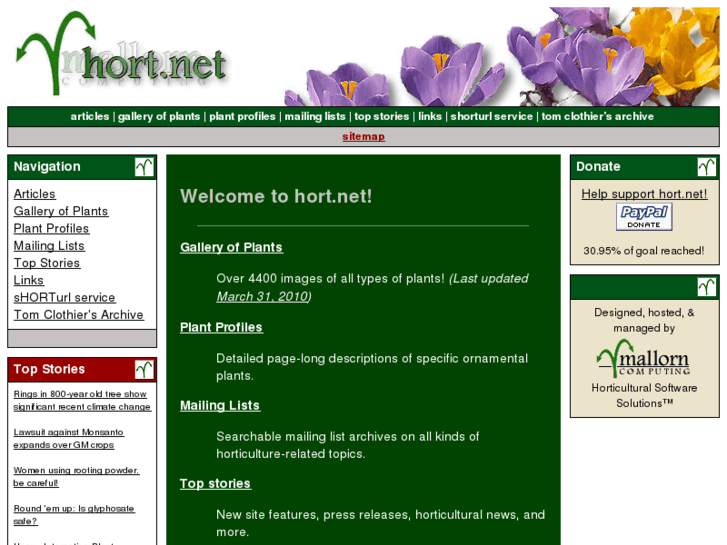Click 'Searchable mailing list archives' paragraph
Image resolution: width=727 pixels, height=545 pixels.
(348, 445)
